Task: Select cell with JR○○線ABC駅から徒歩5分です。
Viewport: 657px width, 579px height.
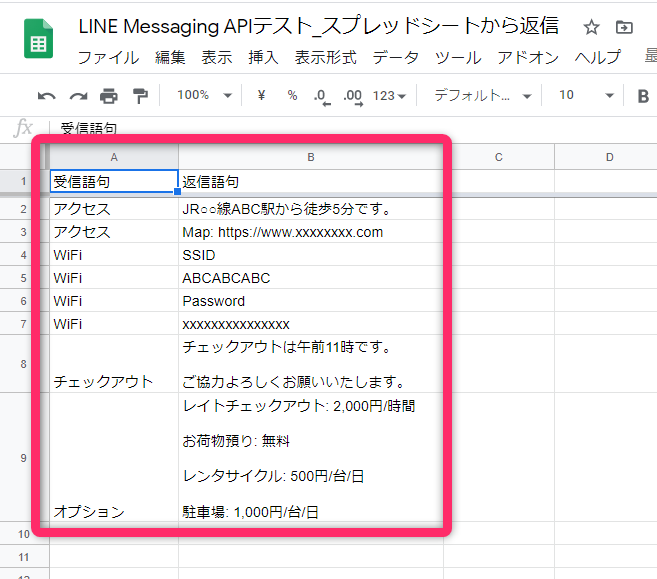Action: pyautogui.click(x=310, y=209)
